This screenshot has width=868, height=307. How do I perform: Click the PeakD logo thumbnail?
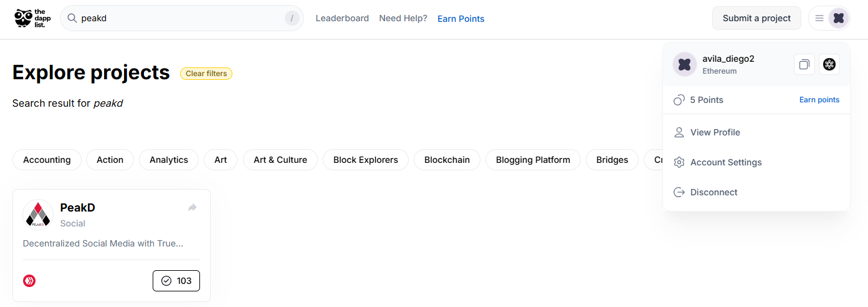[x=38, y=215]
